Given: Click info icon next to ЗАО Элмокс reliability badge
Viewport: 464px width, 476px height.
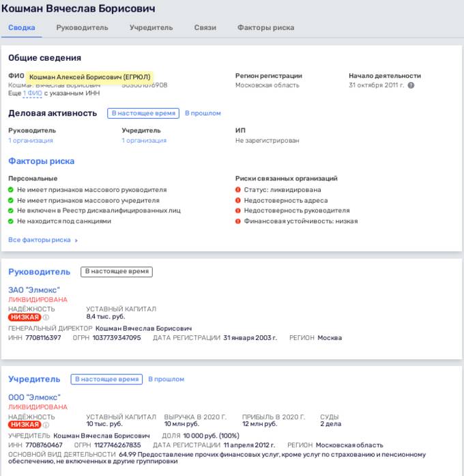Looking at the screenshot, I should 46,317.
